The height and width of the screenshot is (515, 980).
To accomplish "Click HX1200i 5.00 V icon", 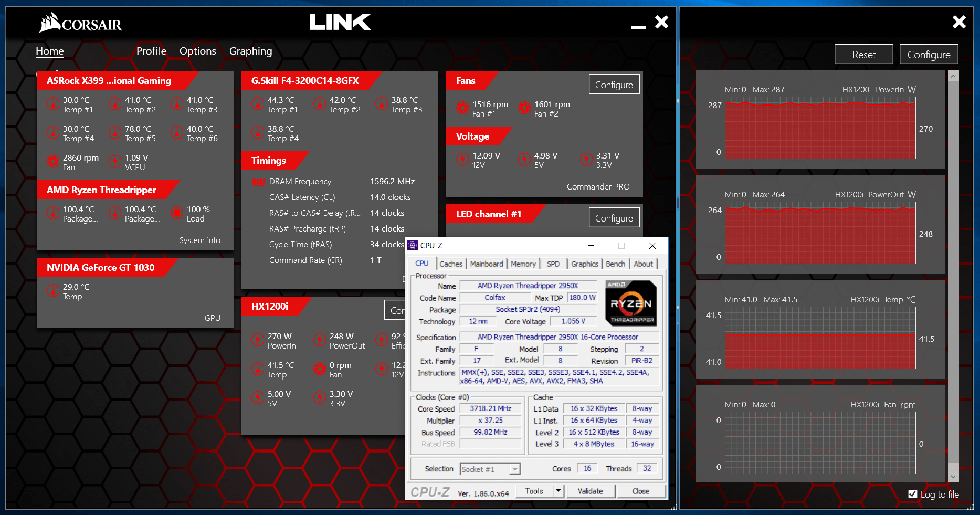I will pos(258,398).
